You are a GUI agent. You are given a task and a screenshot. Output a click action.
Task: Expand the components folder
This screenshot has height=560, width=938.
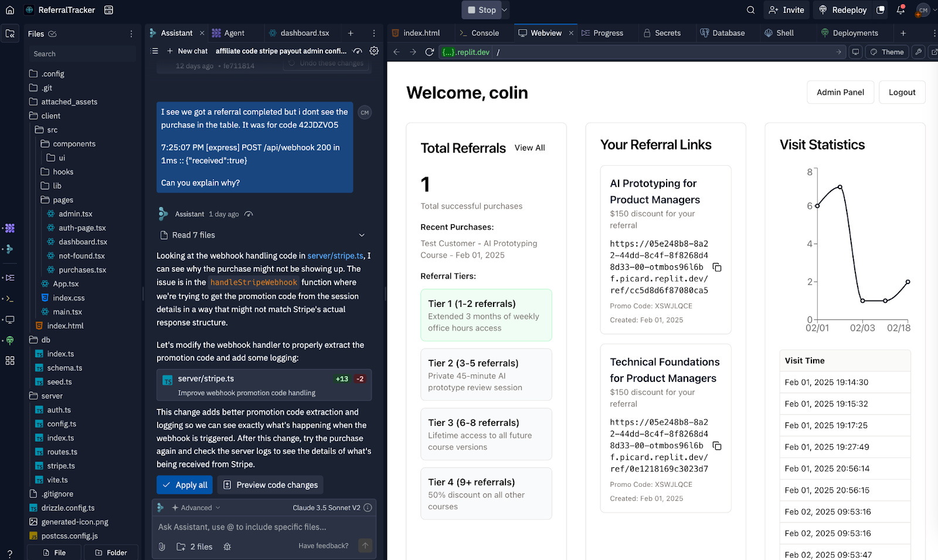click(68, 144)
